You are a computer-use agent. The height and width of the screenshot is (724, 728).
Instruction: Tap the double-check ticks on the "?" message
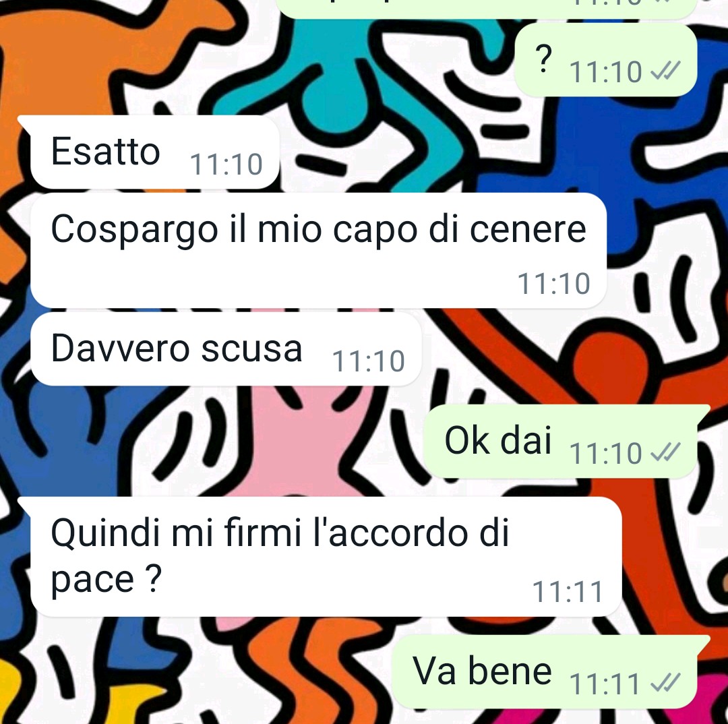(x=665, y=71)
